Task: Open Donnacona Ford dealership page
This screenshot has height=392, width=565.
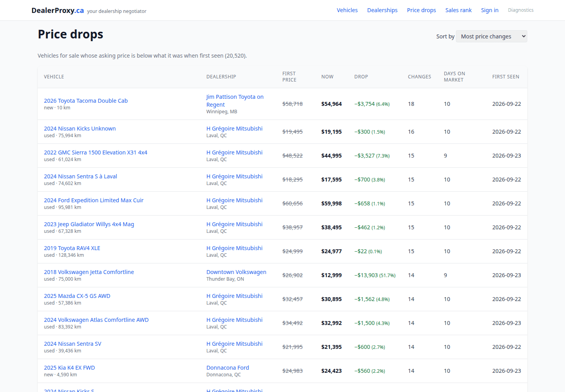Action: (228, 368)
